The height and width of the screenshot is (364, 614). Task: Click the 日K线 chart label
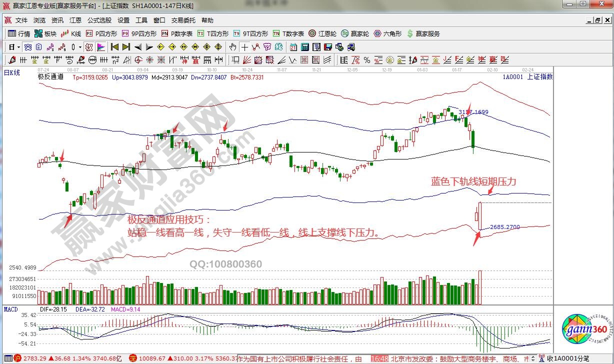12,73
